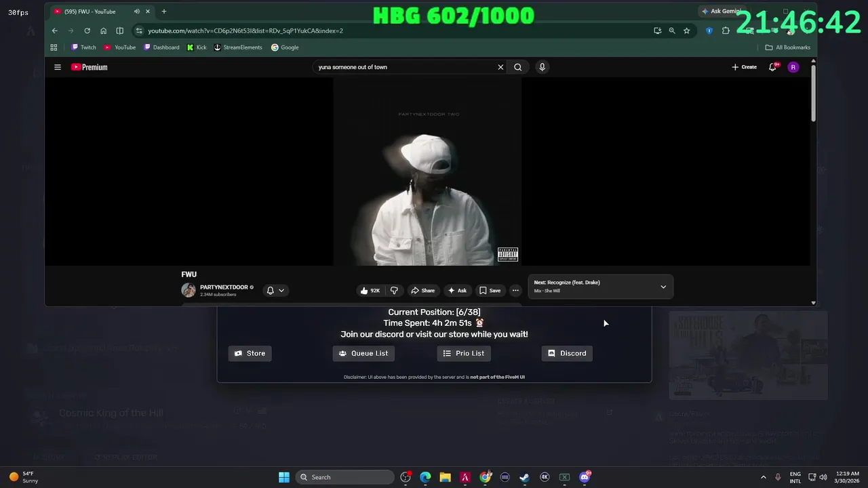868x488 pixels.
Task: Open Microsoft Edge from the taskbar
Action: (425, 477)
